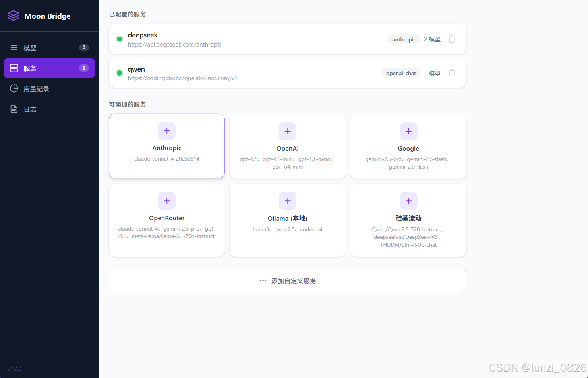The image size is (588, 378).
Task: Click the 服务 server icon in sidebar
Action: click(14, 68)
